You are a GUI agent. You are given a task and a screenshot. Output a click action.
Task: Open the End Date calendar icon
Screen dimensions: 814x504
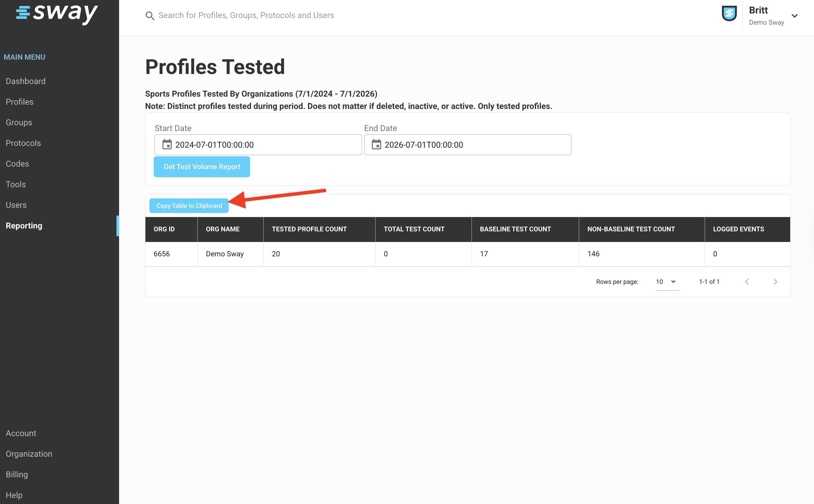click(376, 145)
